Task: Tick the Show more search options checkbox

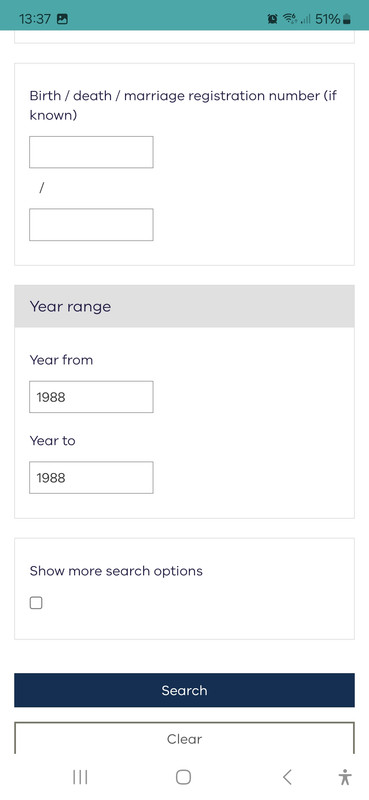Action: (36, 603)
